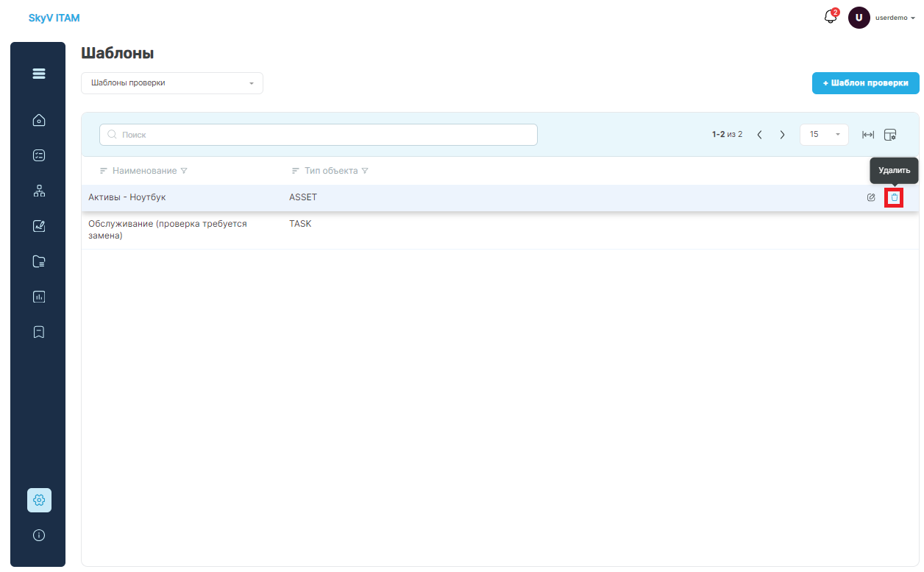
Task: Click the hamburger menu icon in sidebar
Action: point(39,74)
